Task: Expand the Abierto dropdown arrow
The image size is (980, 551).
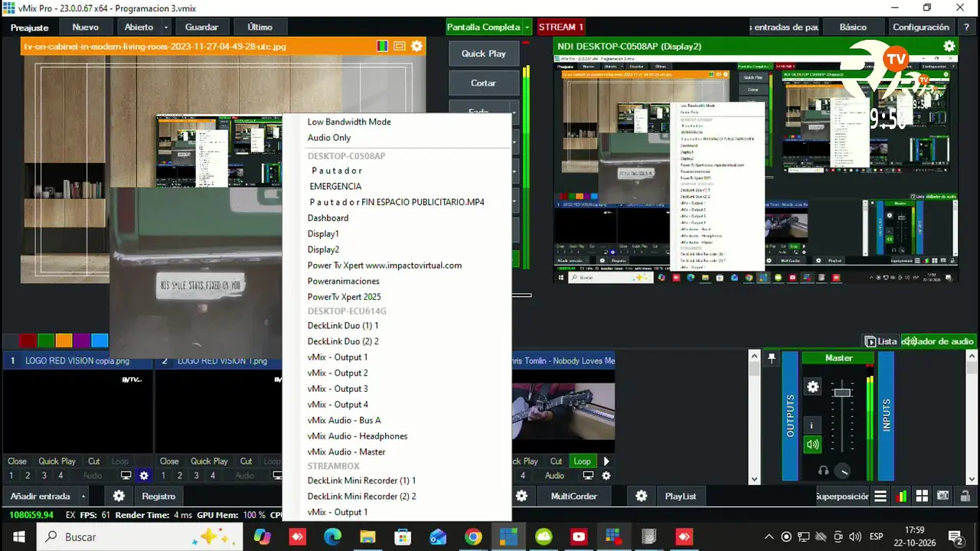Action: click(166, 27)
